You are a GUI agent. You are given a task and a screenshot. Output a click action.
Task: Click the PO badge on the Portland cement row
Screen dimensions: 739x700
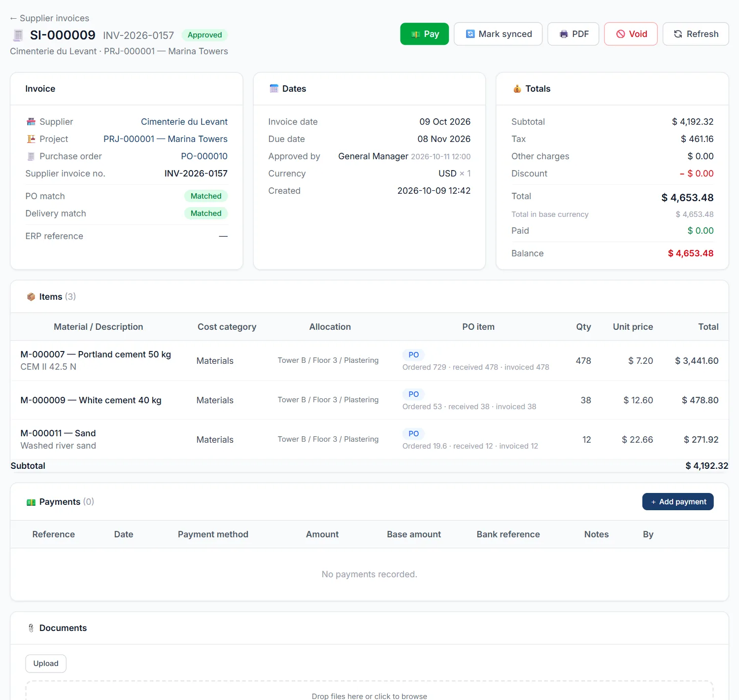pos(413,355)
